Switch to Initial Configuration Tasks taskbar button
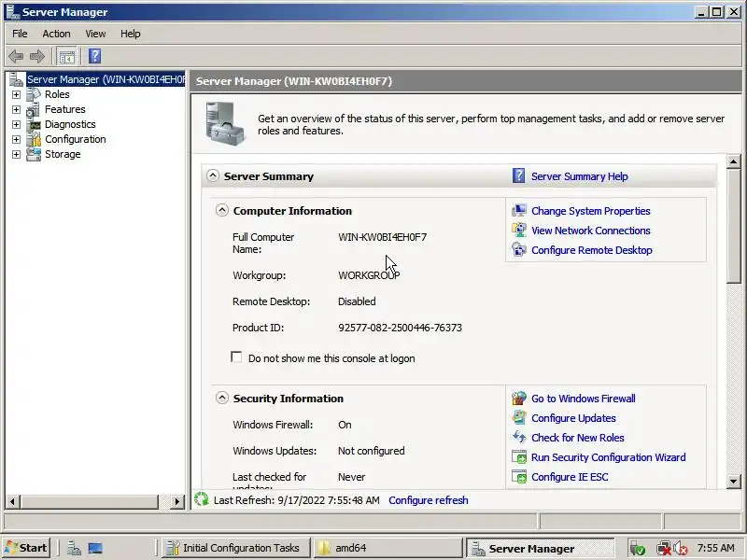 point(236,548)
